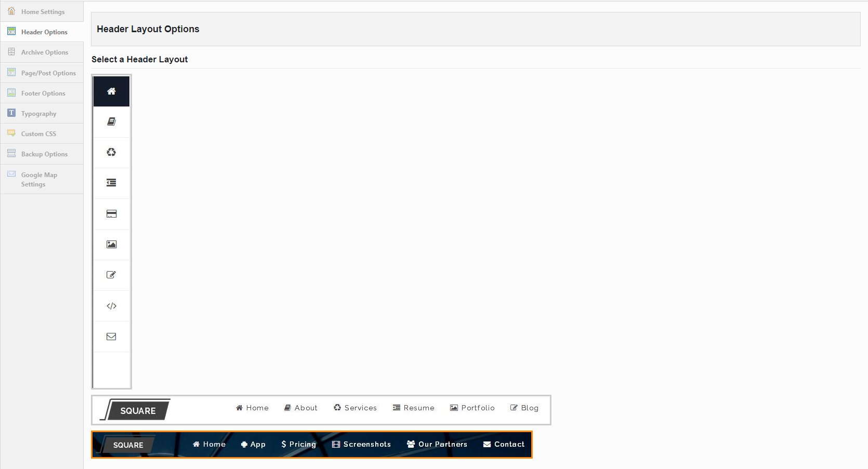Open Custom CSS section
The height and width of the screenshot is (469, 868).
point(42,133)
